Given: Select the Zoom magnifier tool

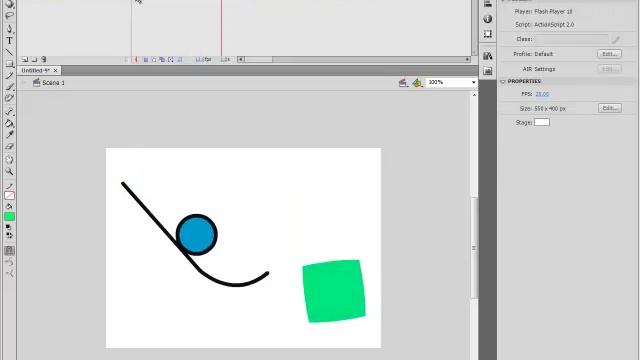Looking at the screenshot, I should click(9, 171).
